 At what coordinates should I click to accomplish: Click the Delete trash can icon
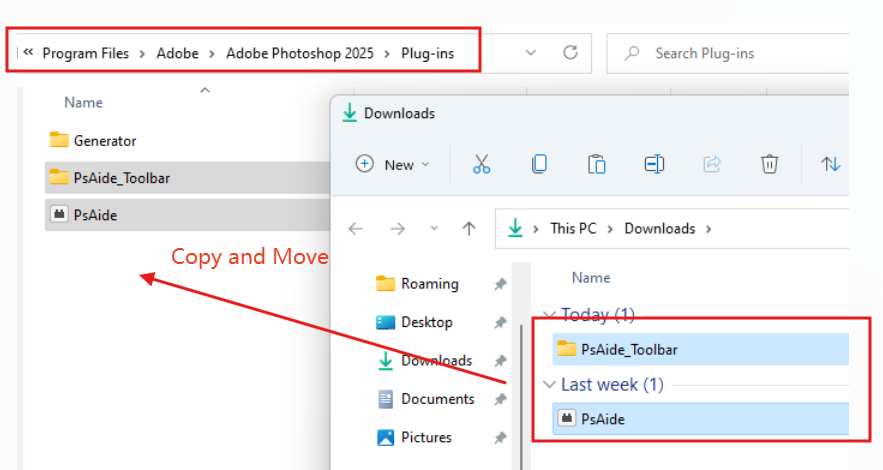tap(769, 165)
